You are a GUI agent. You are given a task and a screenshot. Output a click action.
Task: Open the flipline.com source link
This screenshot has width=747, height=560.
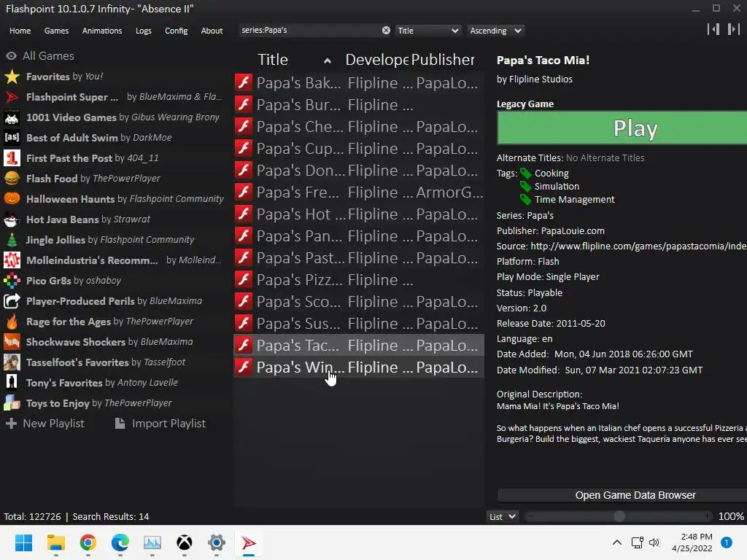click(638, 246)
